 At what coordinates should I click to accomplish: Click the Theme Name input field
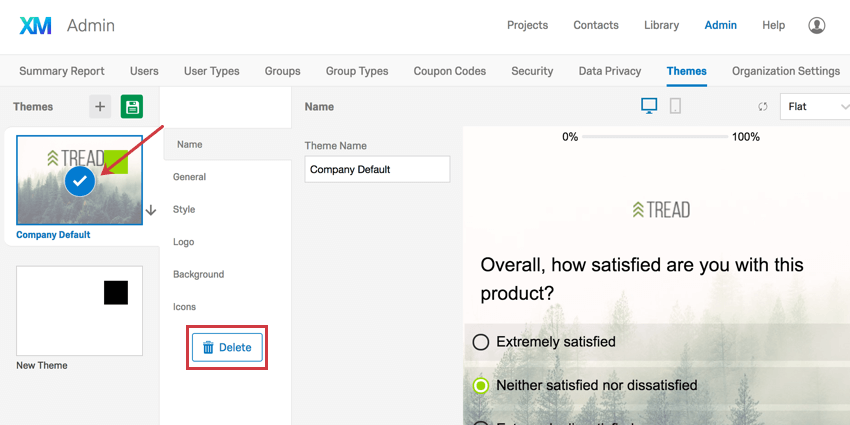tap(377, 169)
